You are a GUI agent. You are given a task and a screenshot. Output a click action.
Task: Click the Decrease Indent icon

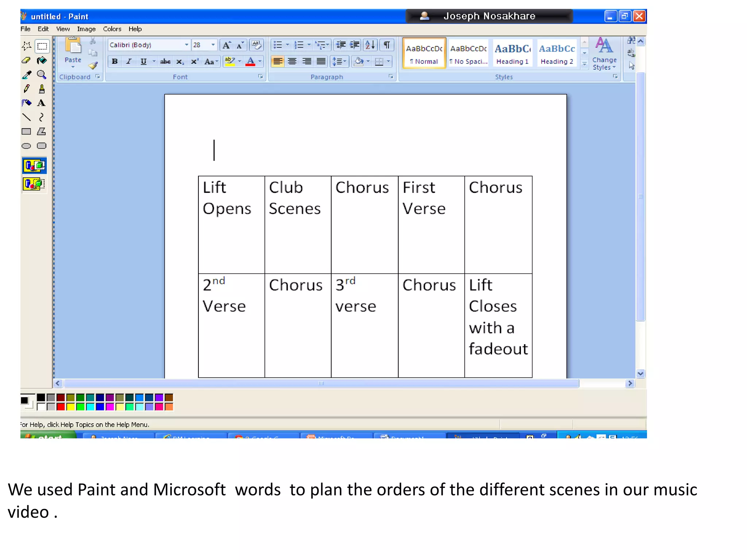(x=341, y=45)
